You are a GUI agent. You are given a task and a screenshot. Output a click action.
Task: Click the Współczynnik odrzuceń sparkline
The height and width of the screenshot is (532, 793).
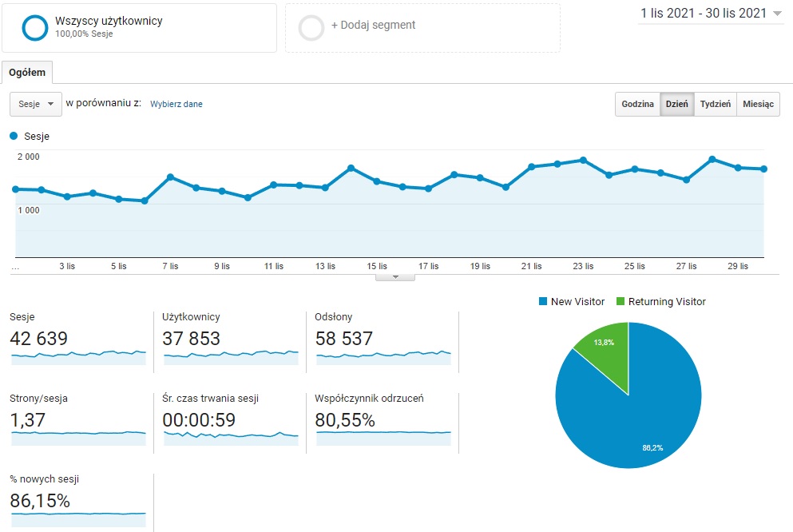click(383, 437)
